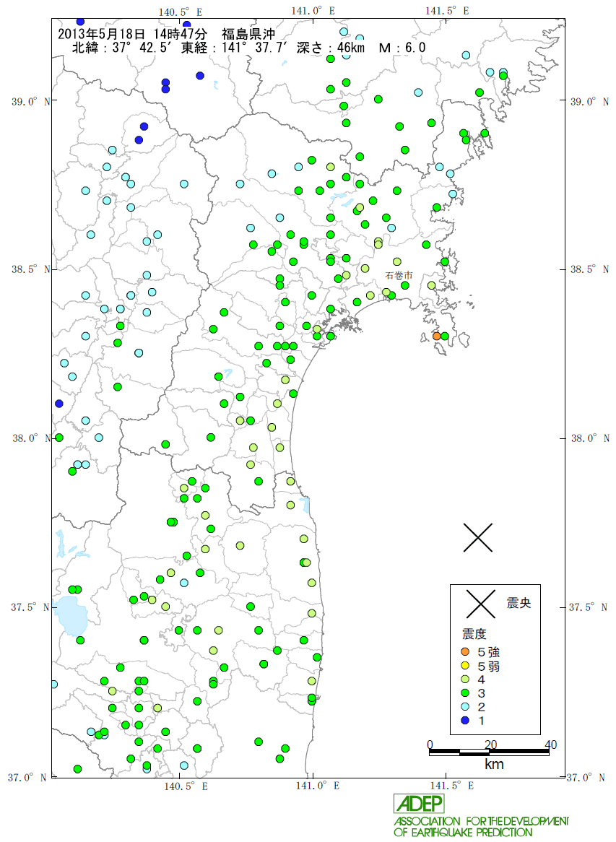Click the orange intensity 5強 station dot on map
Screen dimensions: 616x842
pos(437,337)
